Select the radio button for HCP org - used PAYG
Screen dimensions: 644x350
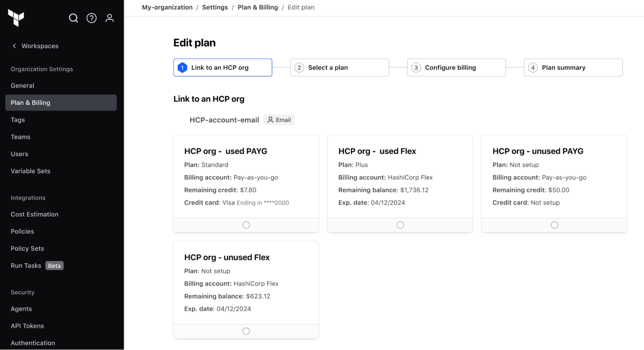click(246, 225)
